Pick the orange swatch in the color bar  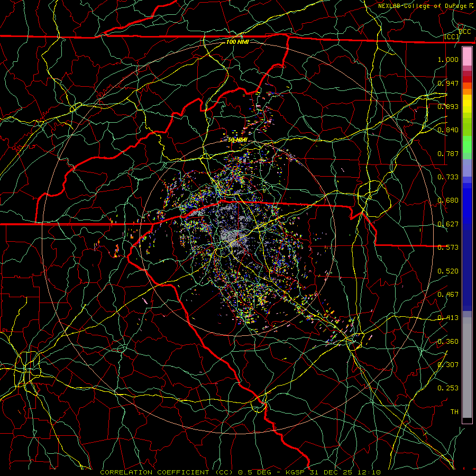tap(467, 91)
